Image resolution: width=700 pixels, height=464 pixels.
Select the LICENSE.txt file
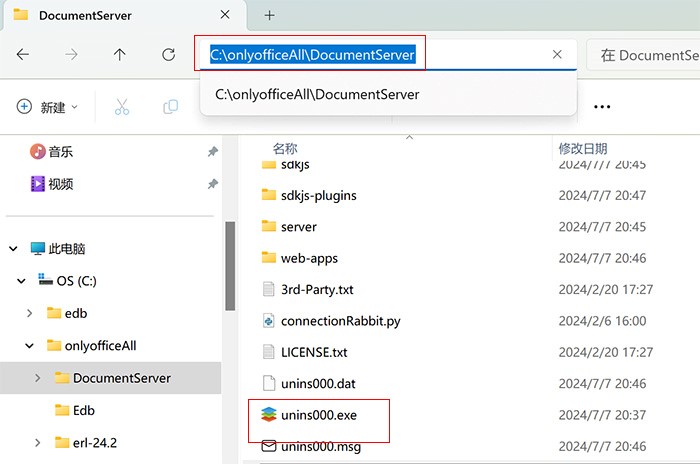pos(304,352)
